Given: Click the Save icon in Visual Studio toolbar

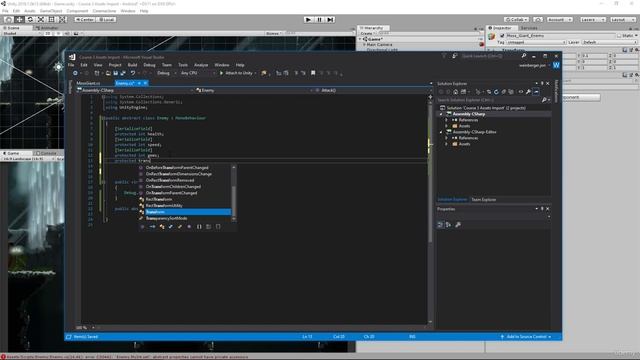Looking at the screenshot, I should point(116,73).
